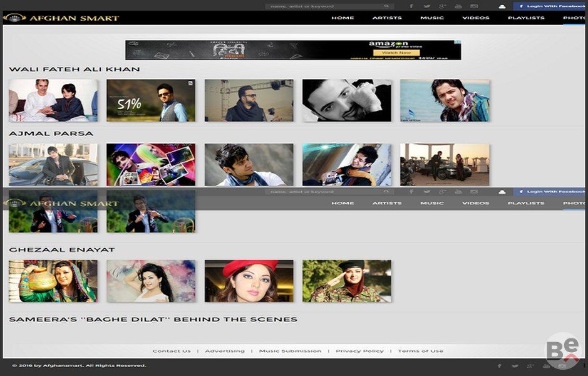
Task: Click the search magnifier icon in the top search box
Action: click(x=386, y=6)
